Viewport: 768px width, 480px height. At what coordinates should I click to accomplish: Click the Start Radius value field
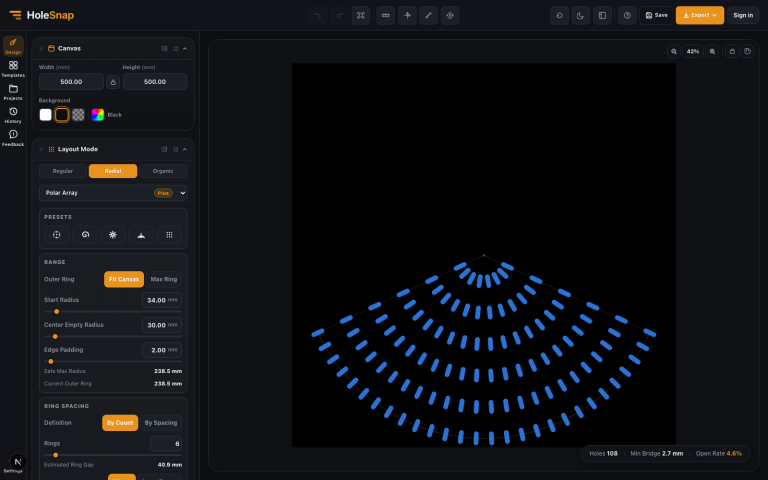(162, 300)
